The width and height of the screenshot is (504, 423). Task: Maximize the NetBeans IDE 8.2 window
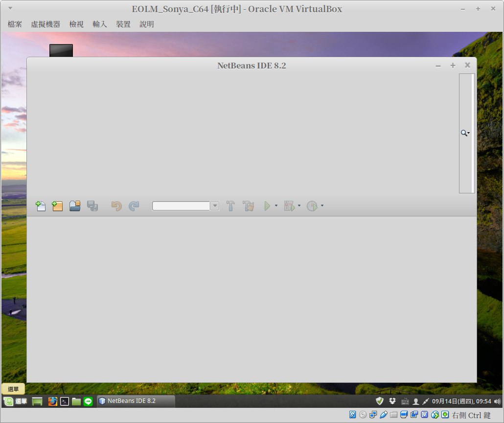(453, 66)
